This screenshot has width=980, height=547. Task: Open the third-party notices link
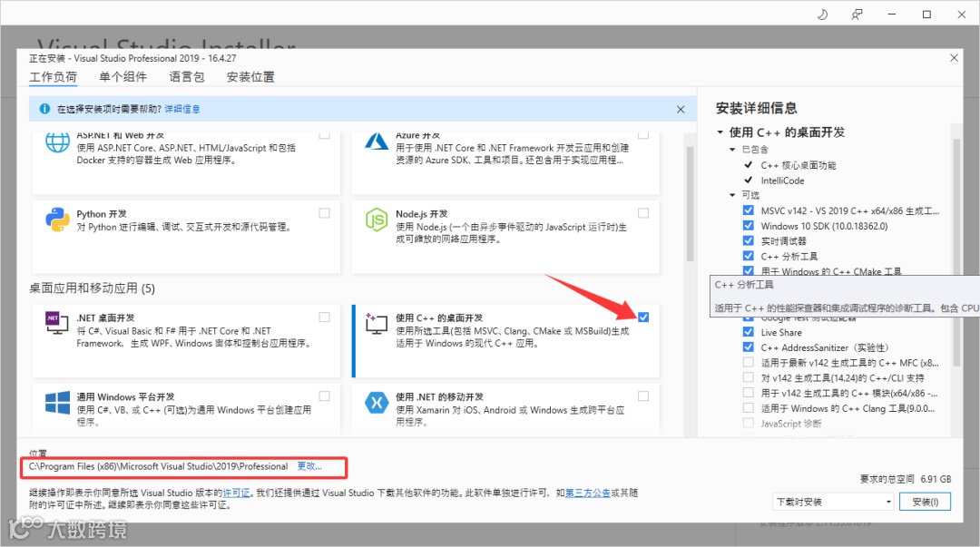587,493
